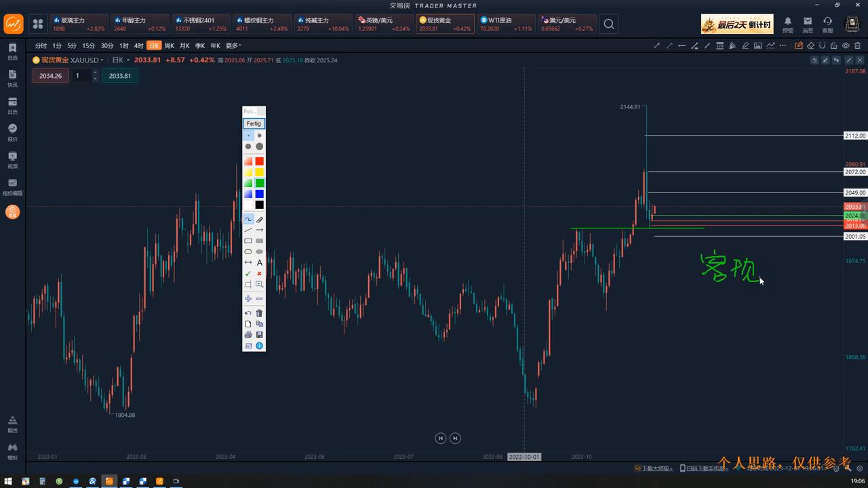Expand the 更多 timeframe dropdown

(233, 45)
